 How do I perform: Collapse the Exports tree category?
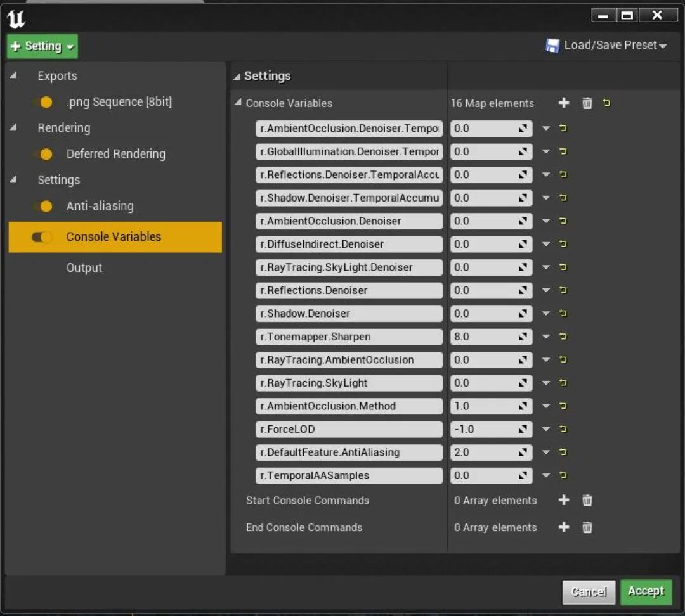click(x=13, y=75)
